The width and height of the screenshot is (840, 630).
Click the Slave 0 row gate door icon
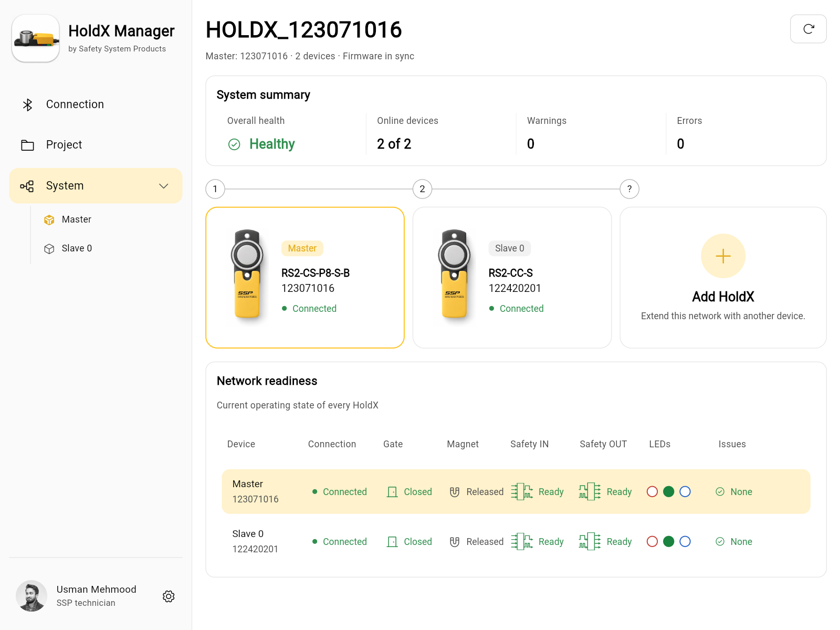392,542
